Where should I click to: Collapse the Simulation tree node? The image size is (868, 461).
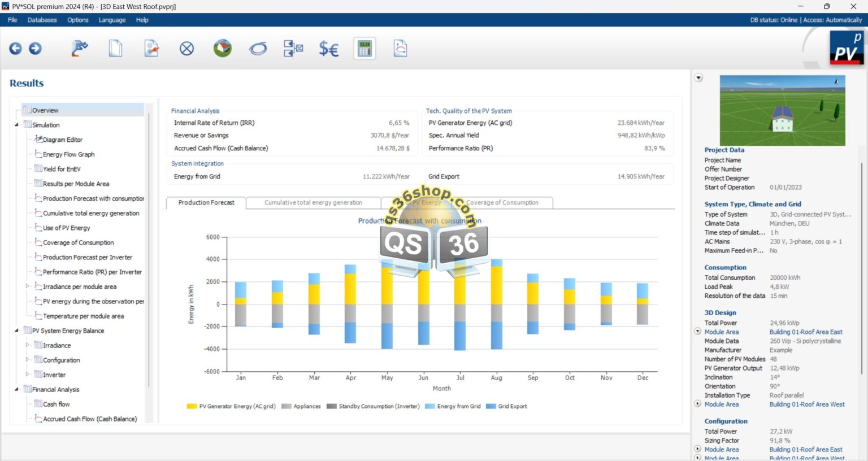[16, 125]
